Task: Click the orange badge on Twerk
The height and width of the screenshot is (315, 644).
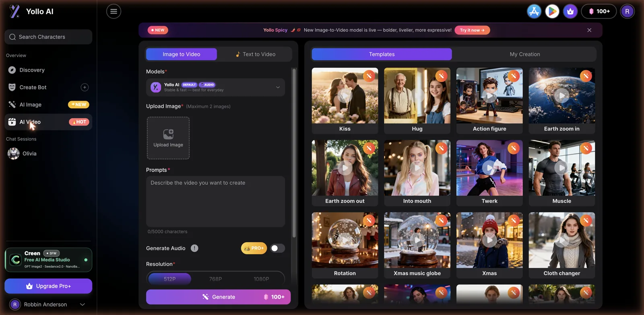Action: (514, 148)
